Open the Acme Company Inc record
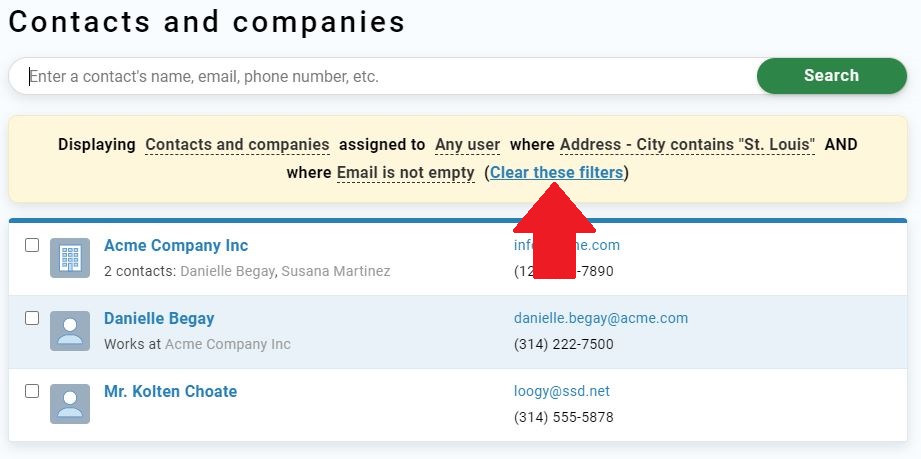 point(176,246)
